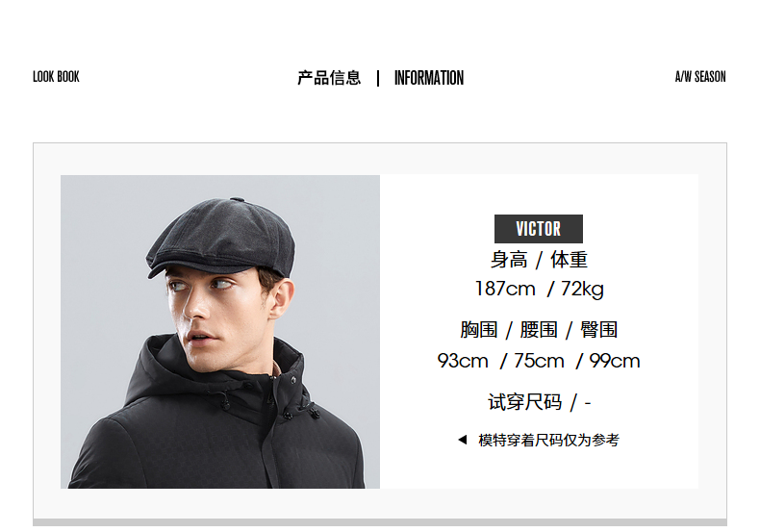The image size is (760, 532).
Task: Click the 试穿尺码 label
Action: (524, 402)
